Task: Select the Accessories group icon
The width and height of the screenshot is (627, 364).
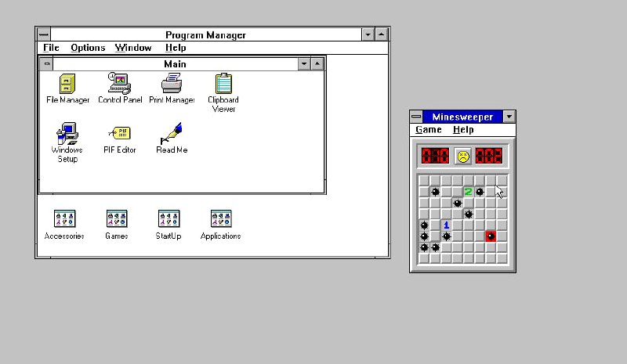Action: click(x=64, y=218)
